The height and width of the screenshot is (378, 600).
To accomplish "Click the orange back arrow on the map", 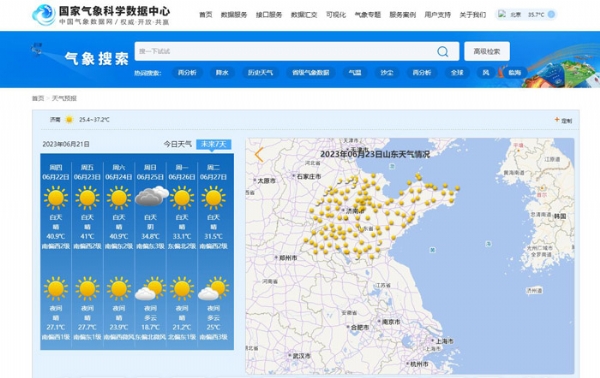I will [259, 155].
